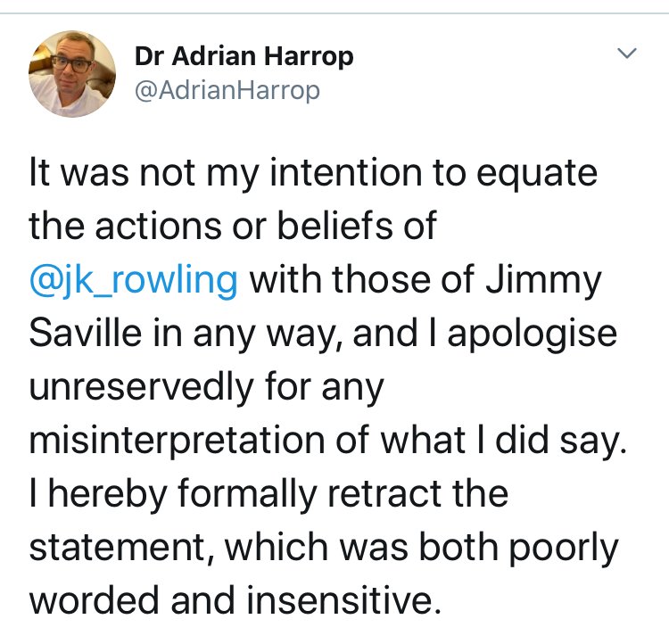
Task: Open the @jk_rowling mention link
Action: point(134,281)
